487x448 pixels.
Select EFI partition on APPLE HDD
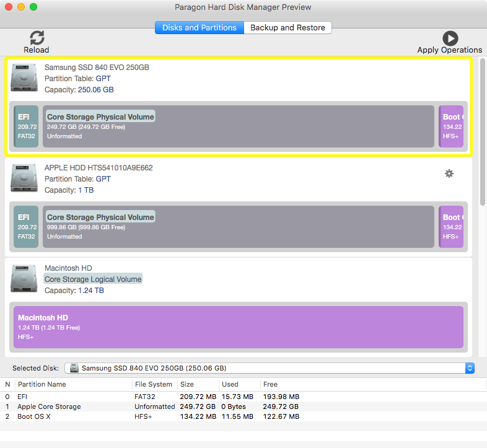tap(26, 227)
